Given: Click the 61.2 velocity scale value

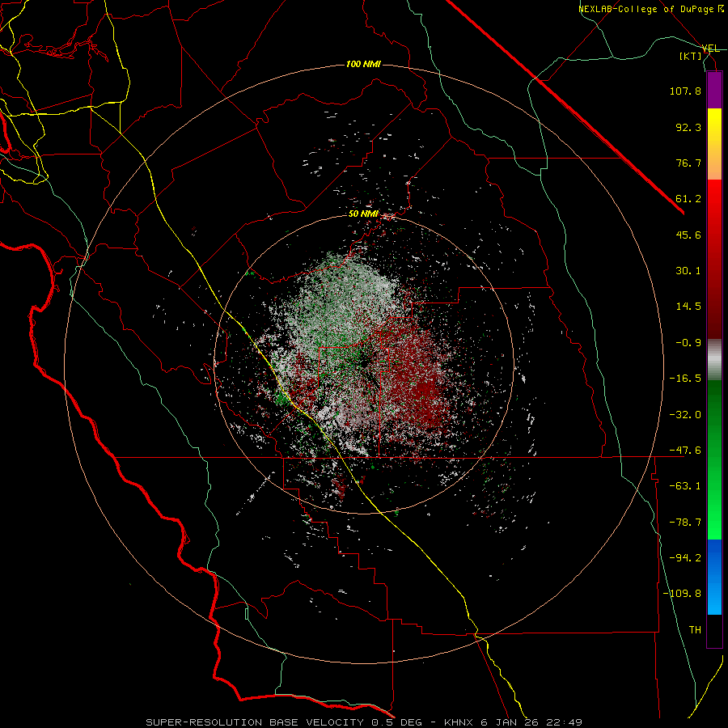Looking at the screenshot, I should tap(688, 199).
